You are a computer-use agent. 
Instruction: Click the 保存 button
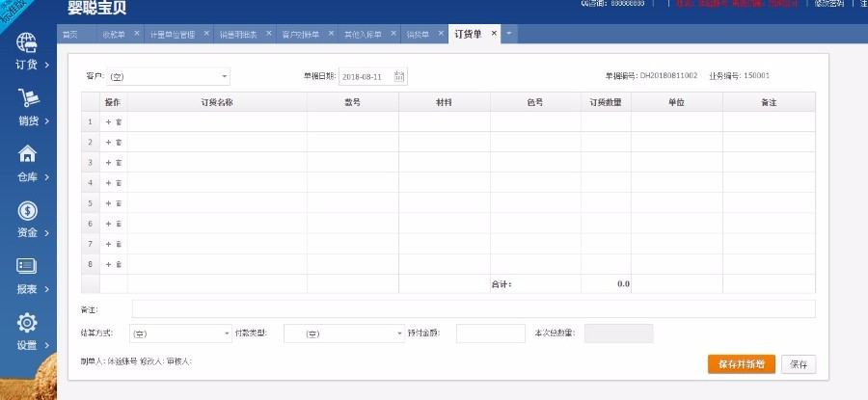[x=799, y=364]
